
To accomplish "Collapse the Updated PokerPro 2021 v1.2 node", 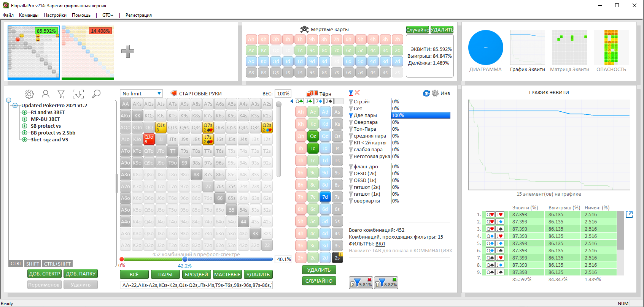I will (x=15, y=105).
